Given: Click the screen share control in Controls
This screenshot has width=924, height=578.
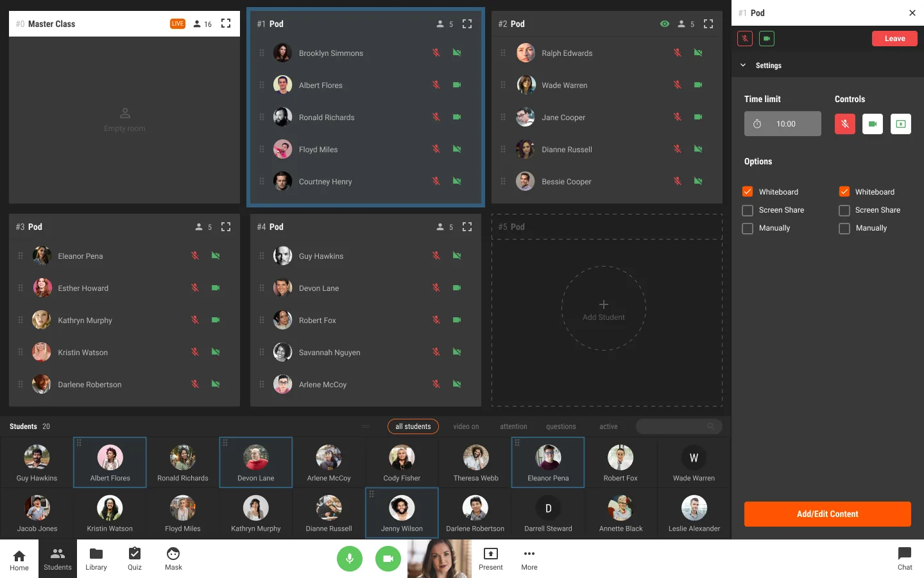Looking at the screenshot, I should click(x=901, y=124).
